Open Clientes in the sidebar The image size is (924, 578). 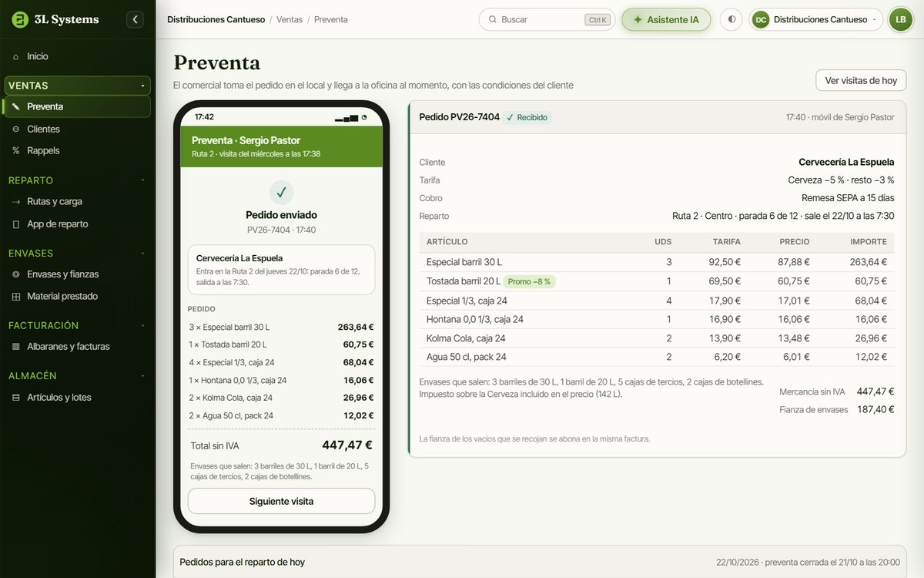(78, 129)
